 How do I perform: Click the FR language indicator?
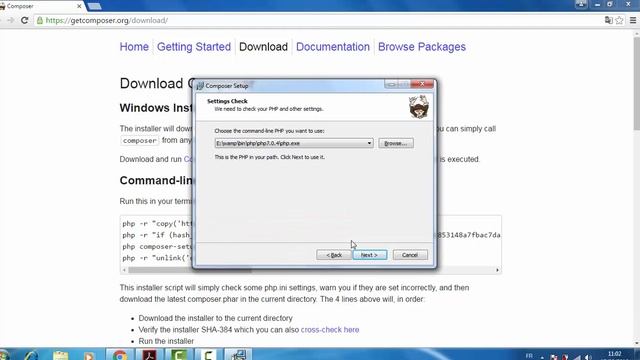point(529,356)
